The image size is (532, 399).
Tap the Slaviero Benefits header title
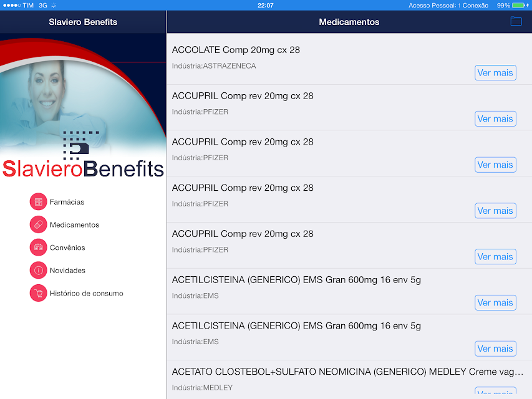(83, 22)
